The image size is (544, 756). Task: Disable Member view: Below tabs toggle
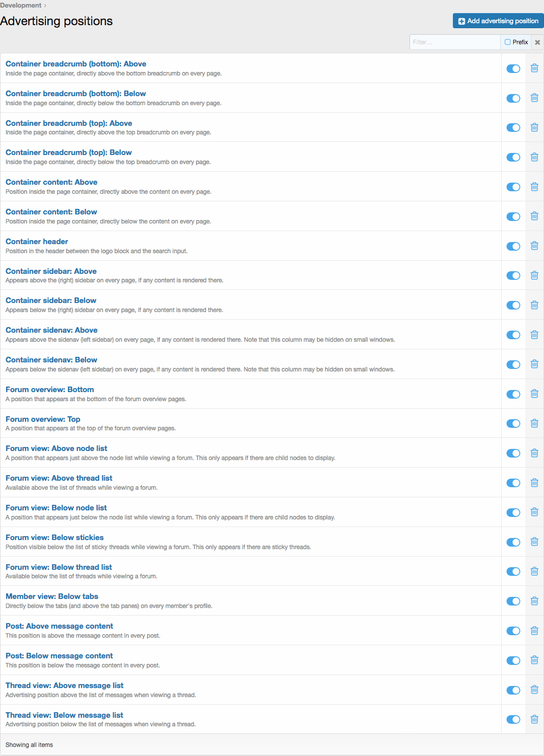coord(513,601)
